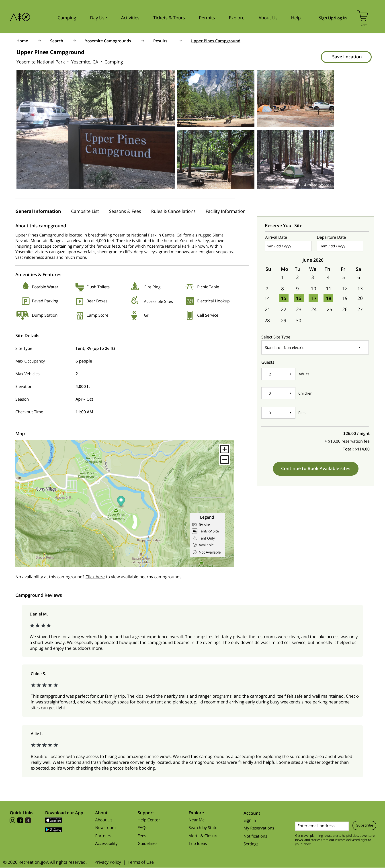The image size is (385, 868).
Task: Open the photo with tent and white car
Action: (295, 98)
